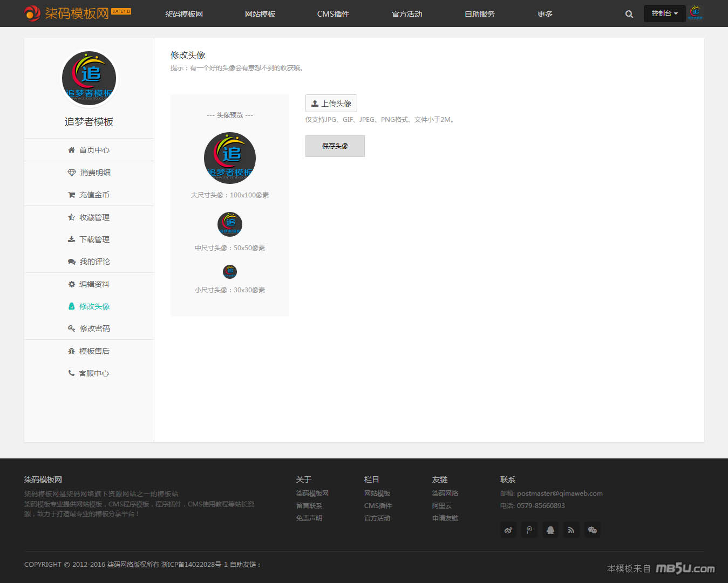This screenshot has width=728, height=583.
Task: Open 网站模板 in the top navigation
Action: (260, 14)
